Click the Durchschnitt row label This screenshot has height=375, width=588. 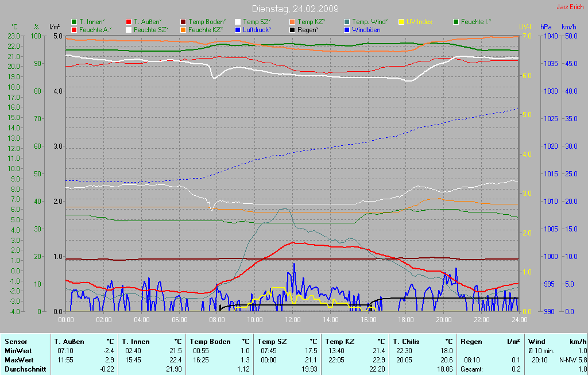pyautogui.click(x=25, y=369)
